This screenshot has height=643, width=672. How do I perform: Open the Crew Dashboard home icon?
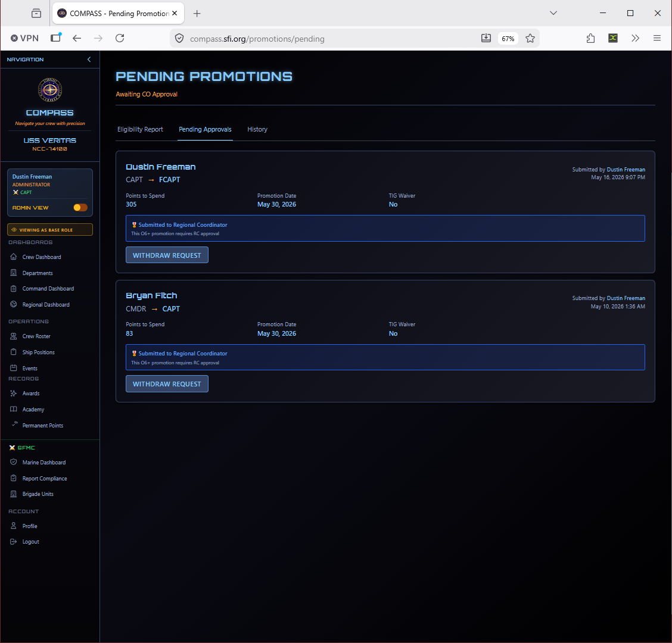13,257
